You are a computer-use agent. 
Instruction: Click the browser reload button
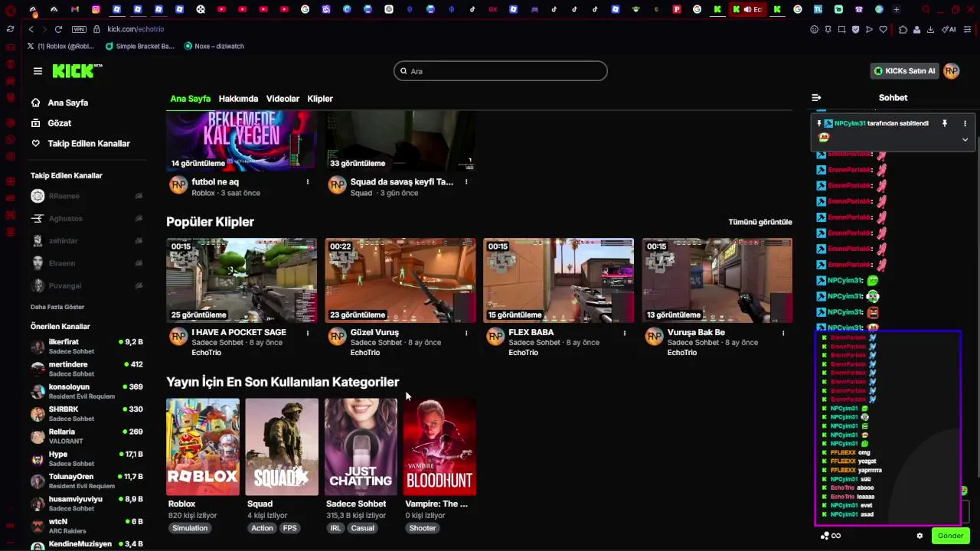point(58,29)
